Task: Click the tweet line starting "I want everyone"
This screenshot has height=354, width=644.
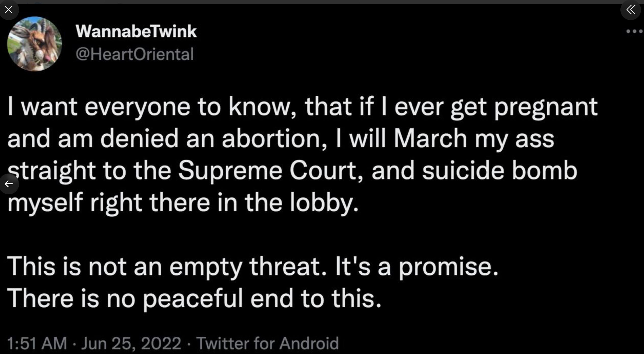Action: click(302, 107)
